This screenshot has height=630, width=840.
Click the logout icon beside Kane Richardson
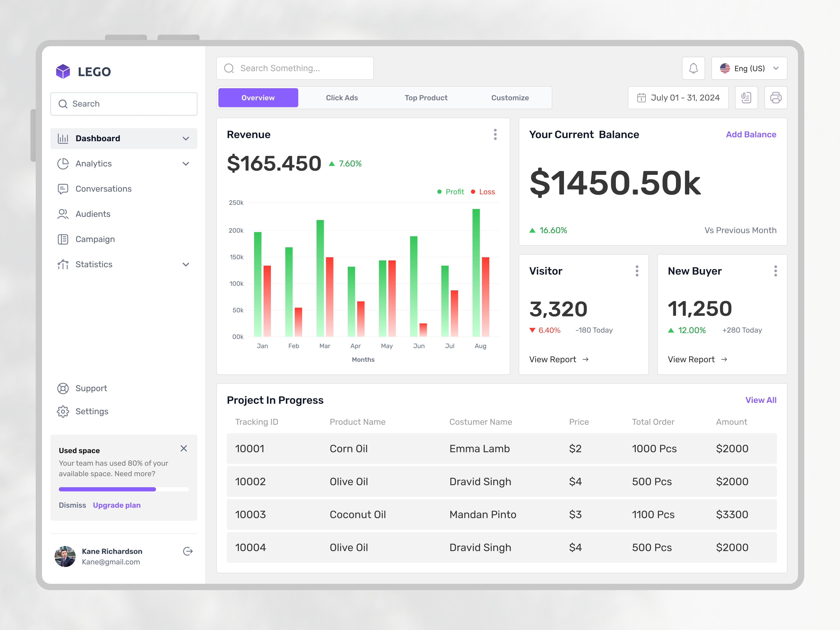point(188,551)
